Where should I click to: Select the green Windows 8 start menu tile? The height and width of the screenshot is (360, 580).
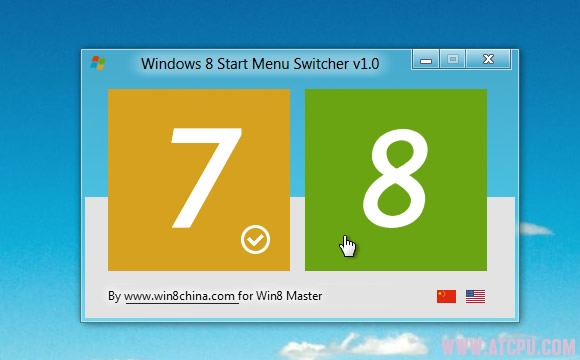click(x=396, y=180)
